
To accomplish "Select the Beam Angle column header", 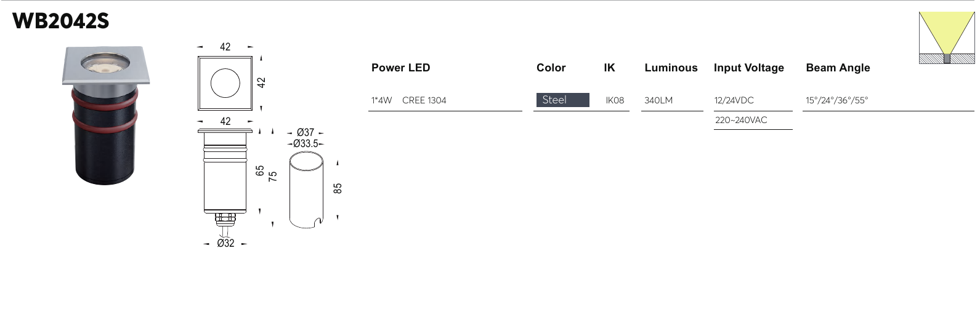I will click(x=838, y=68).
